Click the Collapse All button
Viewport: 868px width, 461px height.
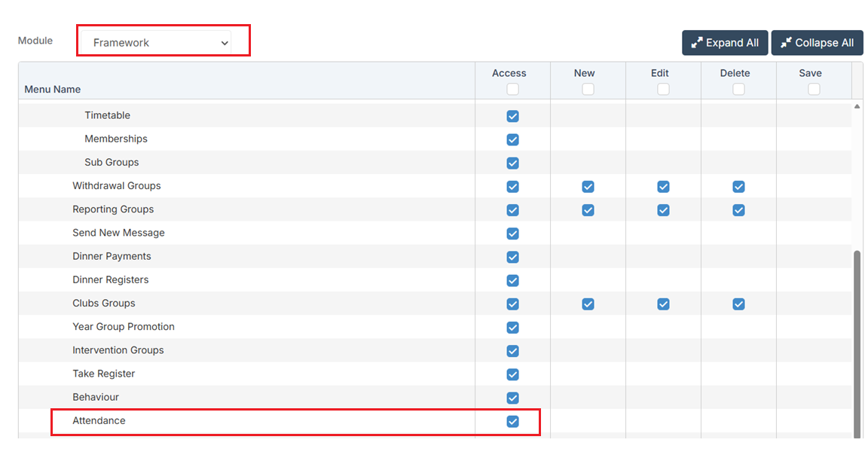[817, 43]
